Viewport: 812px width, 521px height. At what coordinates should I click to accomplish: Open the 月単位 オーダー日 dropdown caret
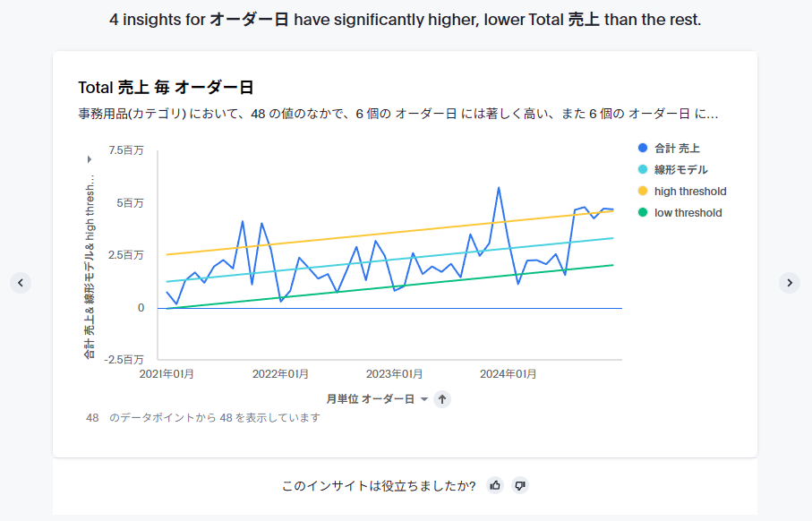click(x=424, y=399)
